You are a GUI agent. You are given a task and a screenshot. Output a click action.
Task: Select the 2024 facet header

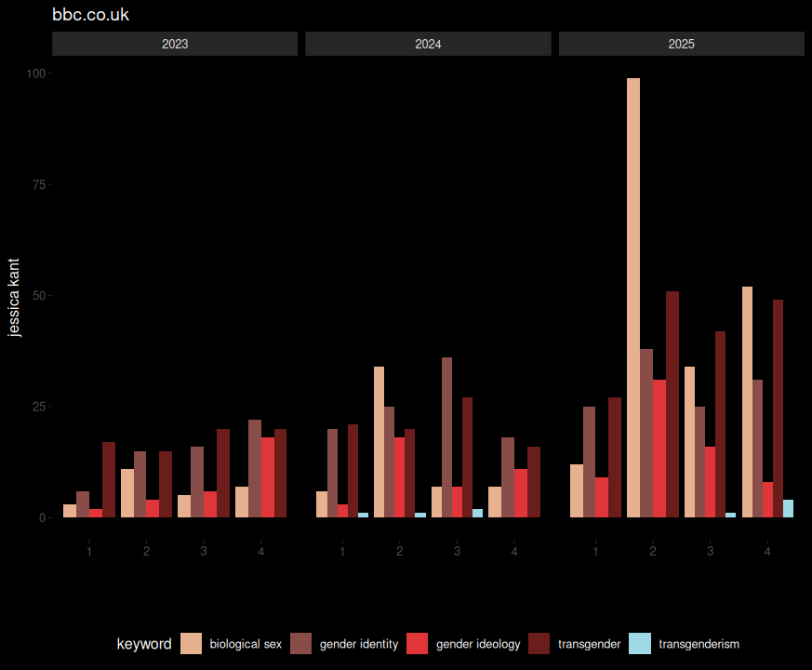(x=428, y=44)
